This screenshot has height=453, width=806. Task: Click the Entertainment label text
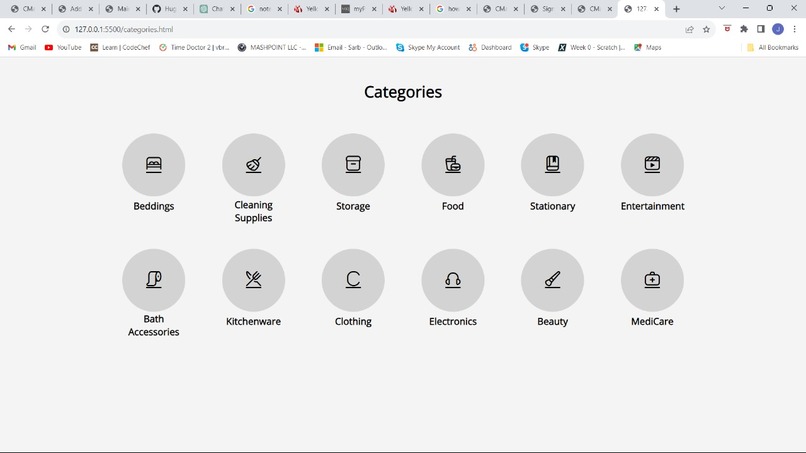pyautogui.click(x=652, y=206)
